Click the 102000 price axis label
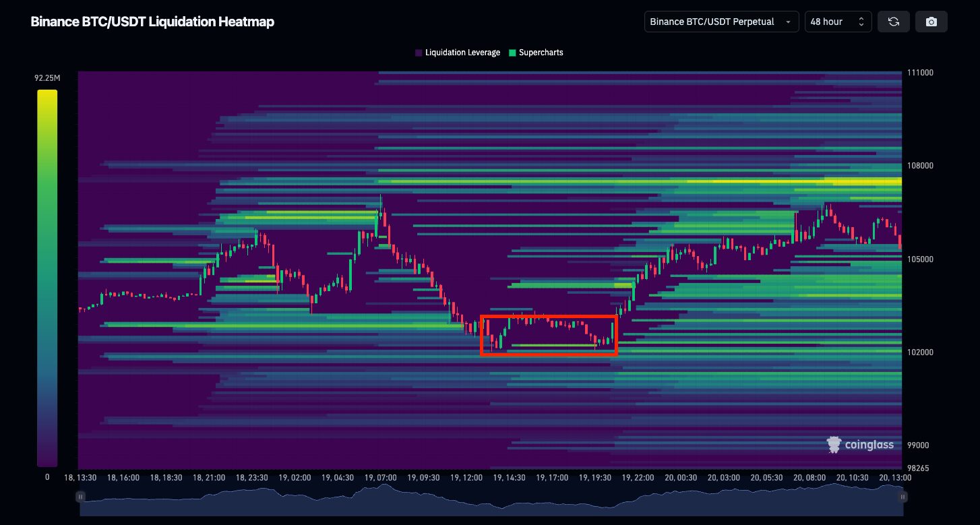Image resolution: width=980 pixels, height=525 pixels. click(920, 352)
